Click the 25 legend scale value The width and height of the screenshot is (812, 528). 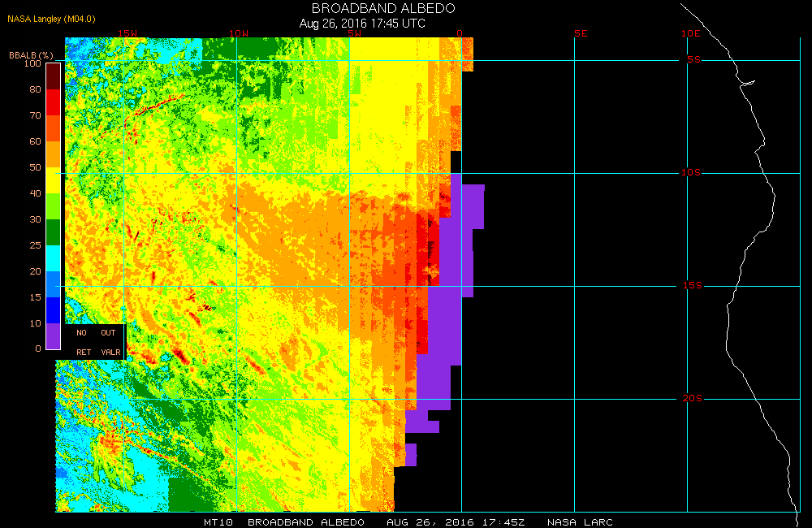(x=35, y=245)
